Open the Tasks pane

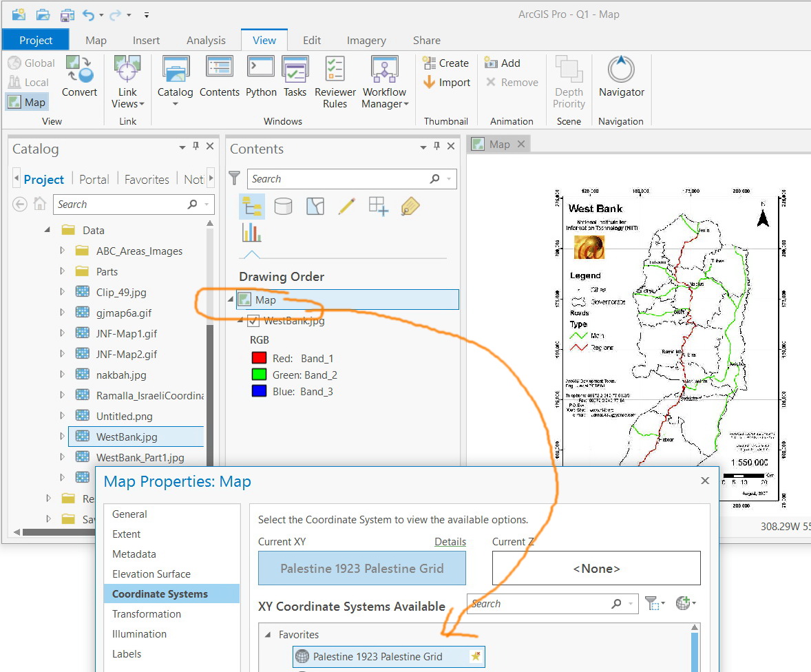tap(295, 76)
